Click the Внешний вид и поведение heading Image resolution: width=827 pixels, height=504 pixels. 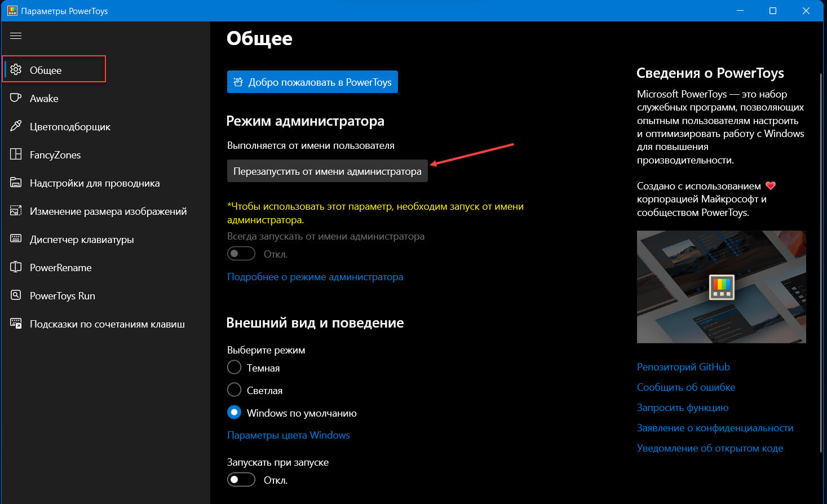[x=315, y=323]
